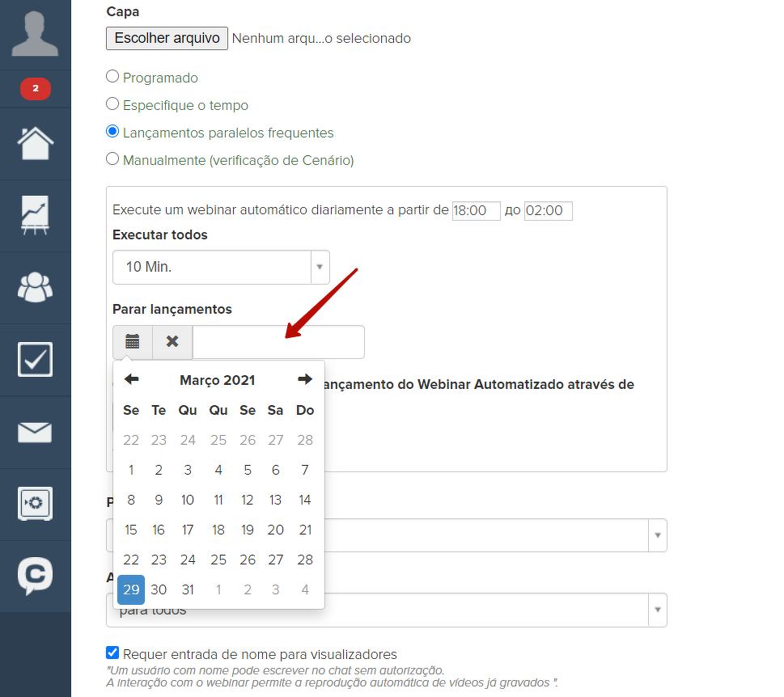
Task: Open messages via envelope icon
Action: [35, 433]
